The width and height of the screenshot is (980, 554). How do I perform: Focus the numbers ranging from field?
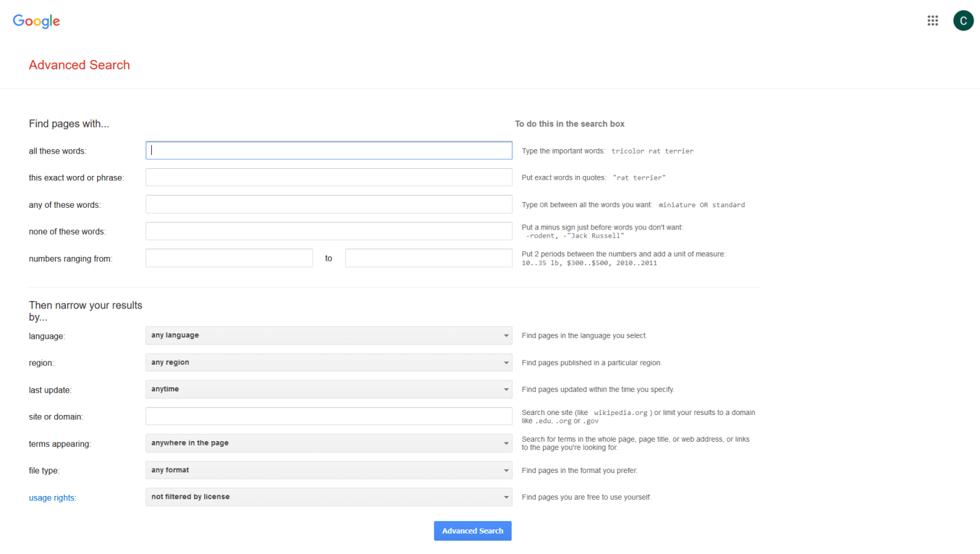pyautogui.click(x=229, y=258)
